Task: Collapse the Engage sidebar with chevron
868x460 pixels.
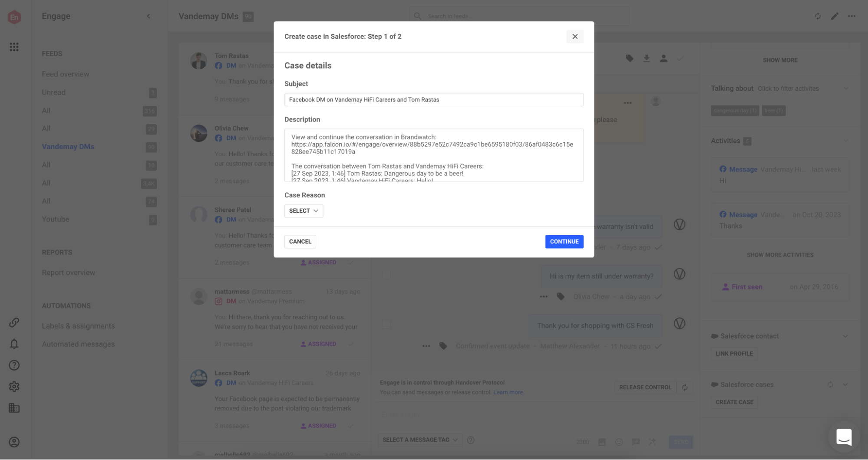Action: 149,16
